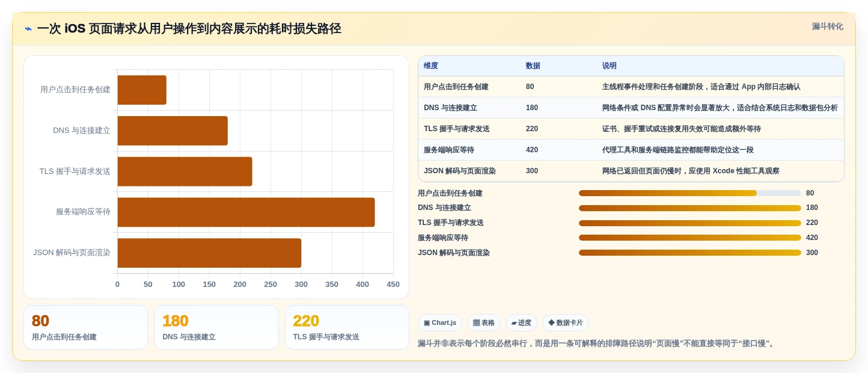Click the value 220 in the table

532,129
